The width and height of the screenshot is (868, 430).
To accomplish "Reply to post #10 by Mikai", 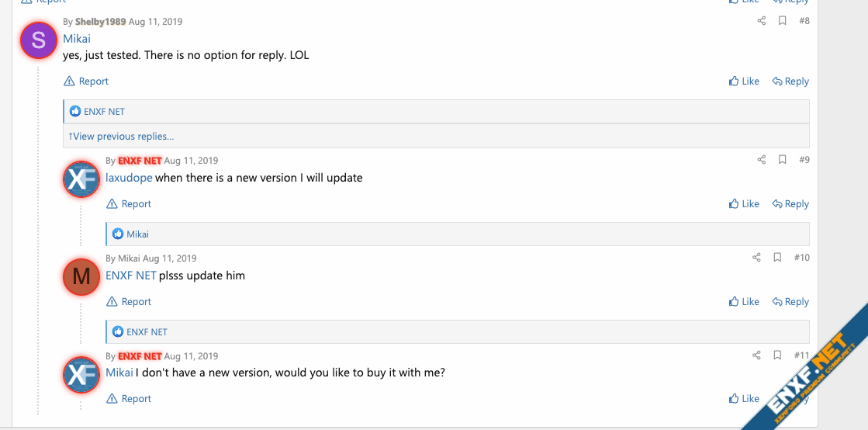I will (790, 302).
